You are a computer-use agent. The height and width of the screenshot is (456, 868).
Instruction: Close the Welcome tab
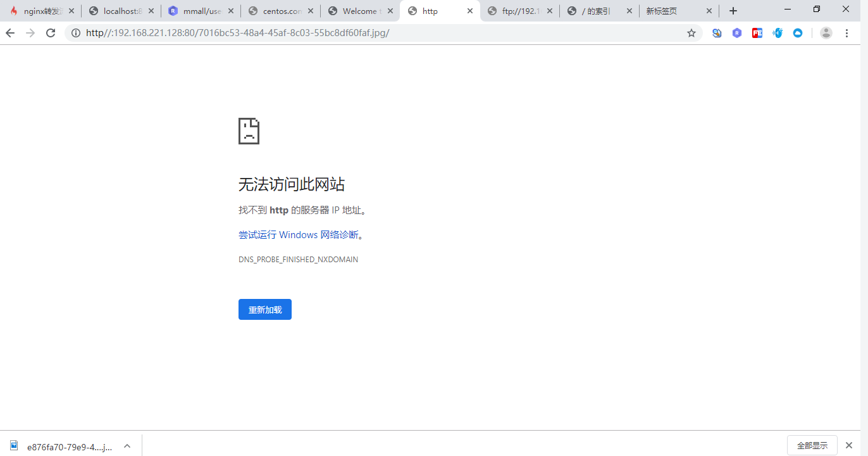coord(390,11)
